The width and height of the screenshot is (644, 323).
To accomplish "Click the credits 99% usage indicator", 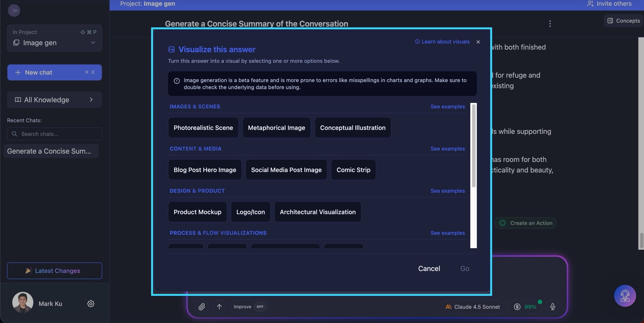I will tap(525, 307).
